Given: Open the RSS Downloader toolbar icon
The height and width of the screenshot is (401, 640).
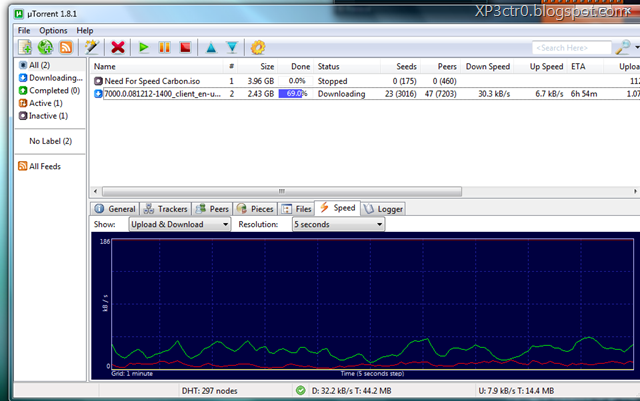Looking at the screenshot, I should 66,47.
